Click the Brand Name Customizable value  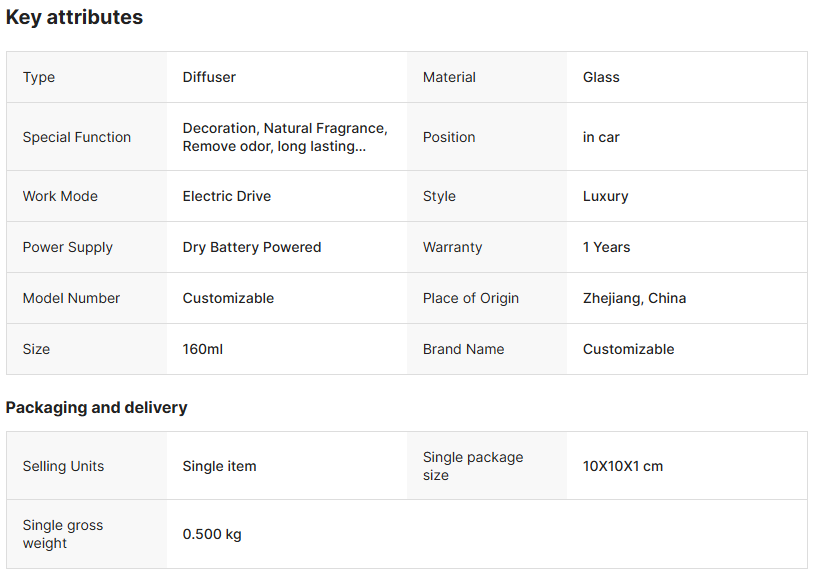[628, 349]
